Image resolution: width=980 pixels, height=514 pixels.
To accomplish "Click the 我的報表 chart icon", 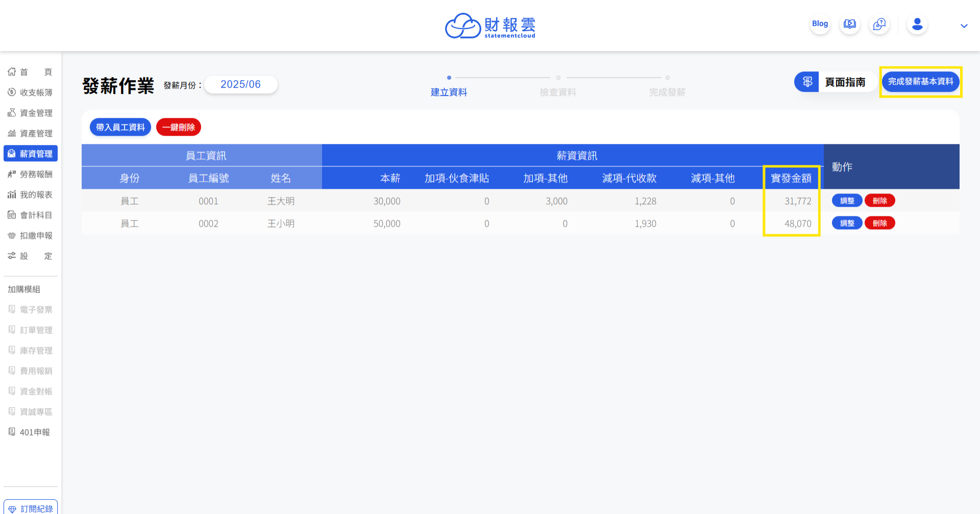I will (x=12, y=194).
